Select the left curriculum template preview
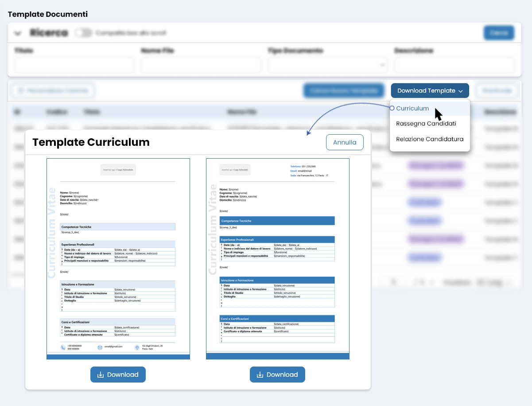 click(x=118, y=258)
